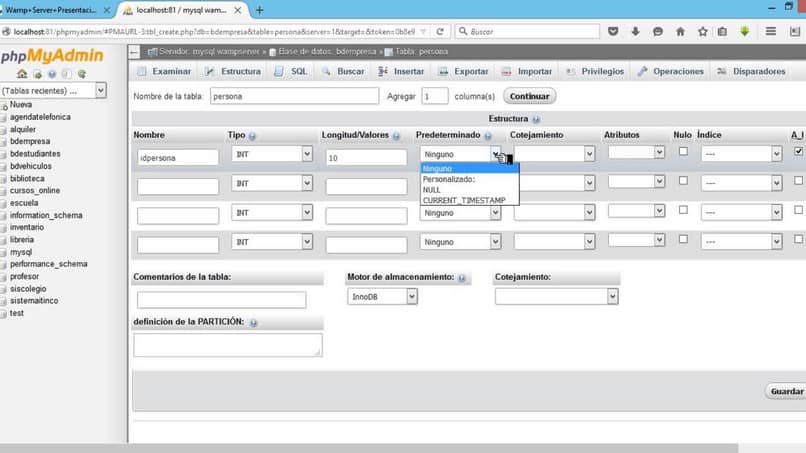Open SQL tab

pos(291,71)
